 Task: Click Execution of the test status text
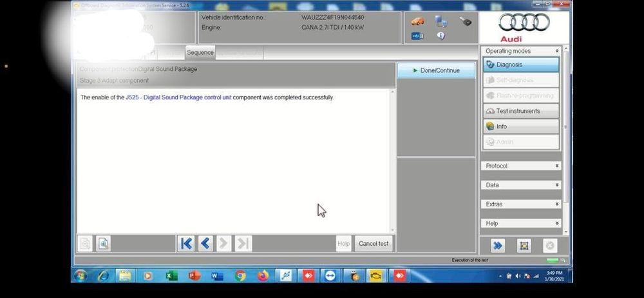[x=470, y=260]
